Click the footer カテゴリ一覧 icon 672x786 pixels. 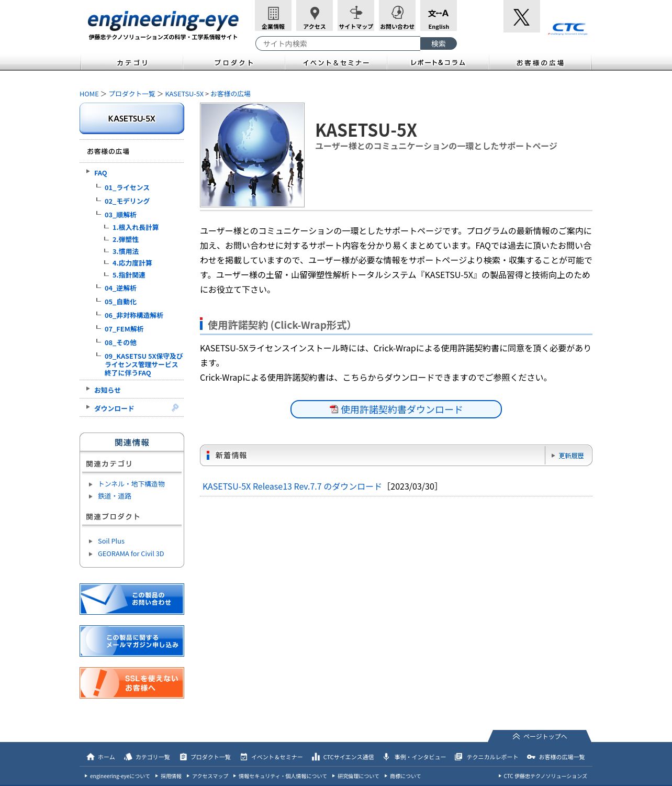pos(128,757)
